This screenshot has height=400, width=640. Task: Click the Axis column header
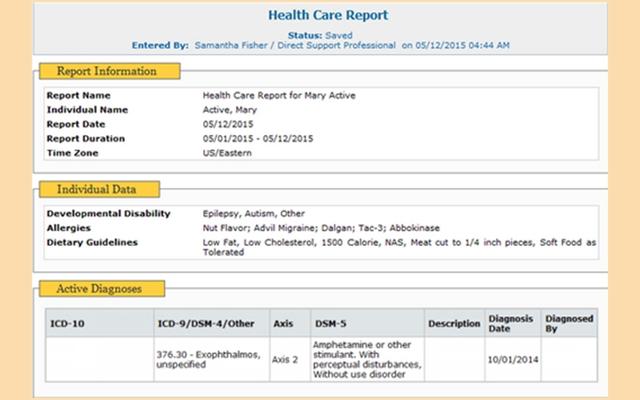(x=284, y=324)
